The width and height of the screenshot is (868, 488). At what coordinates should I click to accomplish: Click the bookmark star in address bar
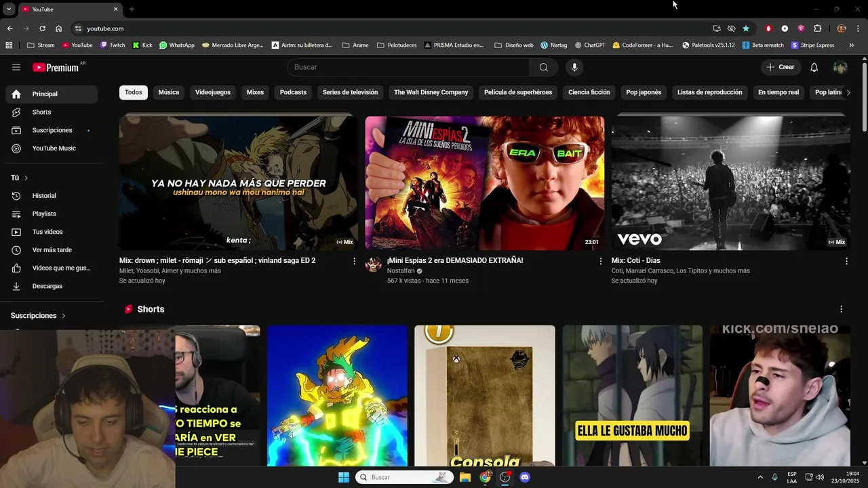click(746, 28)
